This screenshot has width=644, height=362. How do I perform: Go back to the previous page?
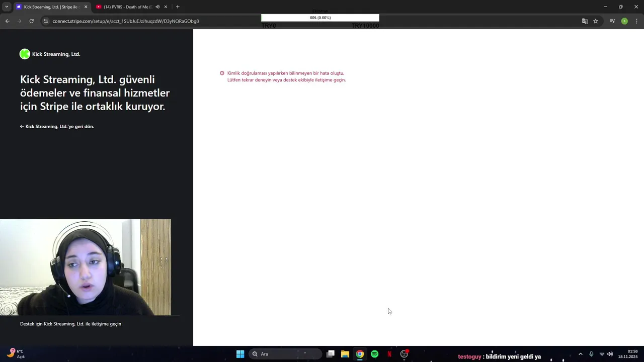(7, 21)
